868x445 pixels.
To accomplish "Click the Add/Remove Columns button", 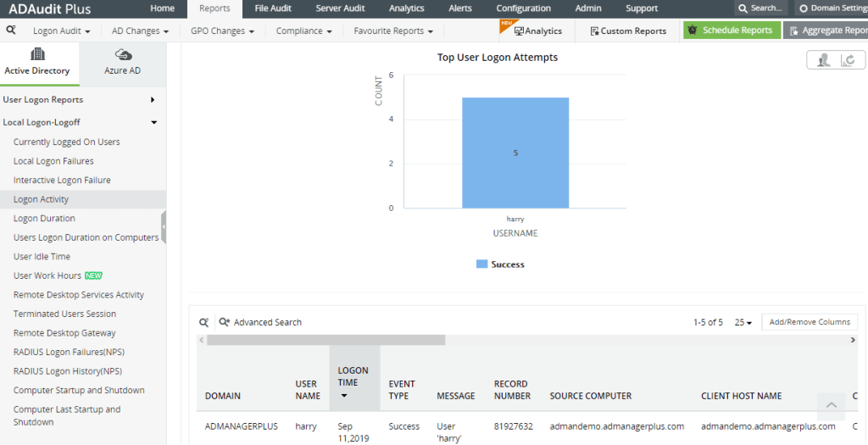I will pos(810,322).
